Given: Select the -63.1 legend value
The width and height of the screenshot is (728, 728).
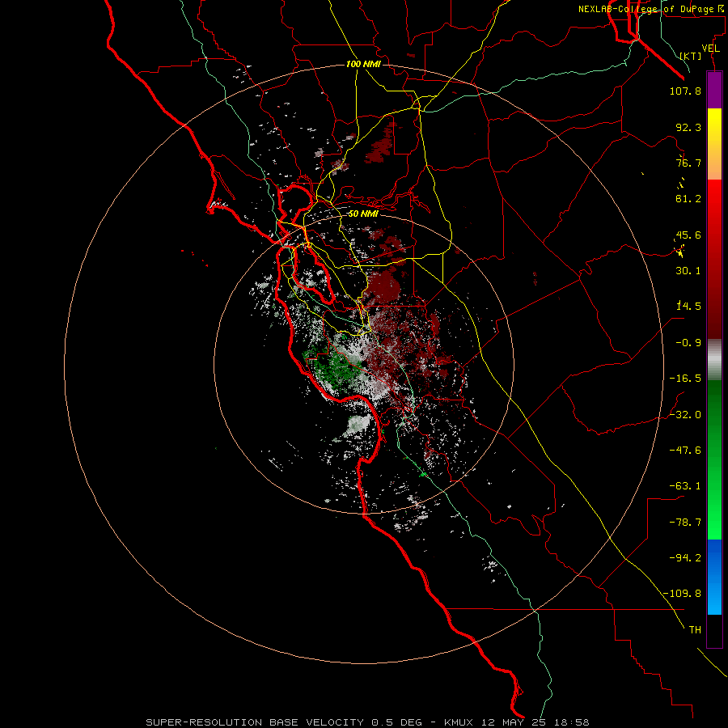Looking at the screenshot, I should point(685,486).
